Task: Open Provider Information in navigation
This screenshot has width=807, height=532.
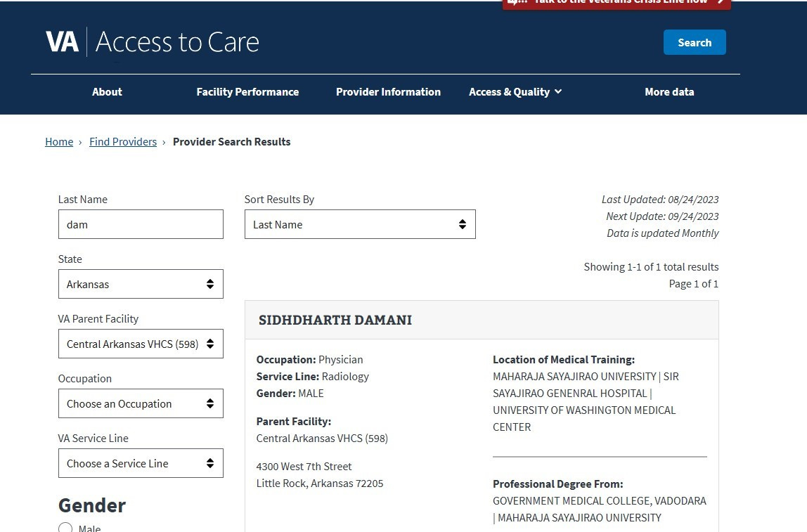Action: (388, 91)
